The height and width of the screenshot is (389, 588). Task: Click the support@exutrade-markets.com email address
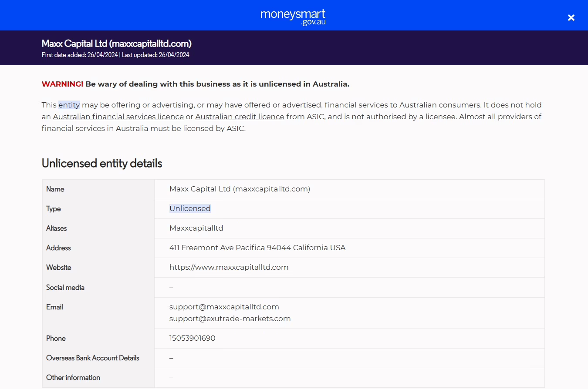point(230,319)
